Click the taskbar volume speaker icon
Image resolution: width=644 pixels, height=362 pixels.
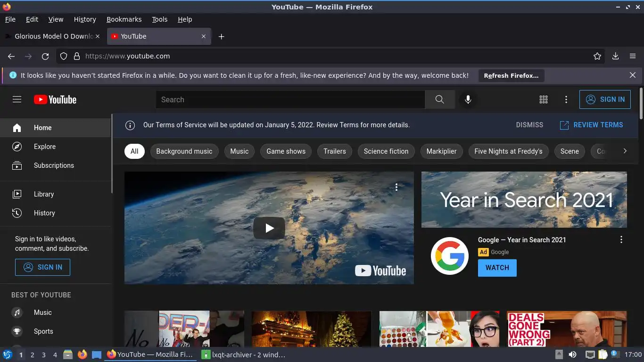point(572,354)
